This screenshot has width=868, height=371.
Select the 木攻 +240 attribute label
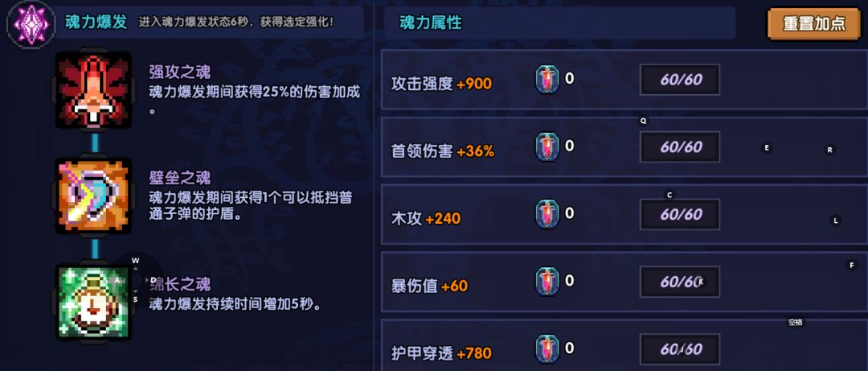[x=425, y=219]
